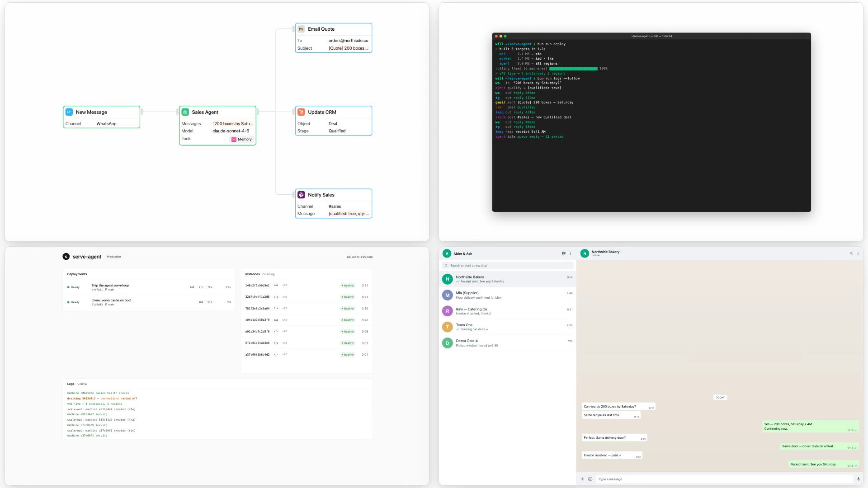This screenshot has height=488, width=868.
Task: Click the microphone voice message icon
Action: coord(858,479)
